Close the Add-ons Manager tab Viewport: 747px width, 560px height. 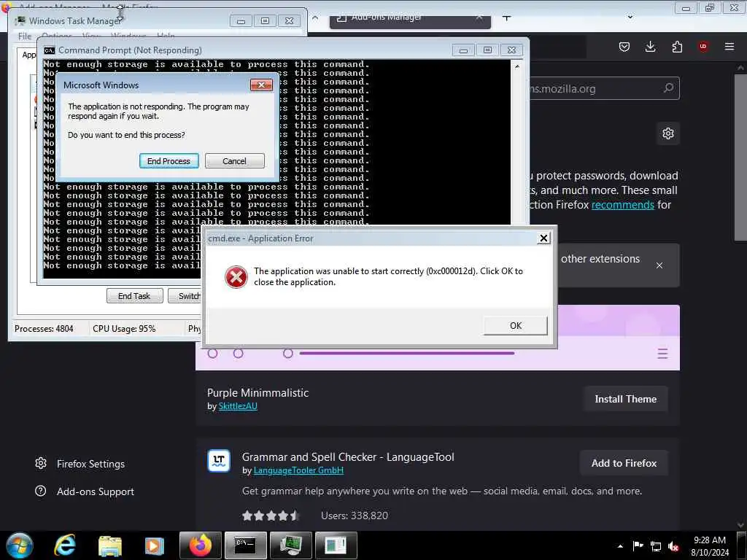(479, 18)
